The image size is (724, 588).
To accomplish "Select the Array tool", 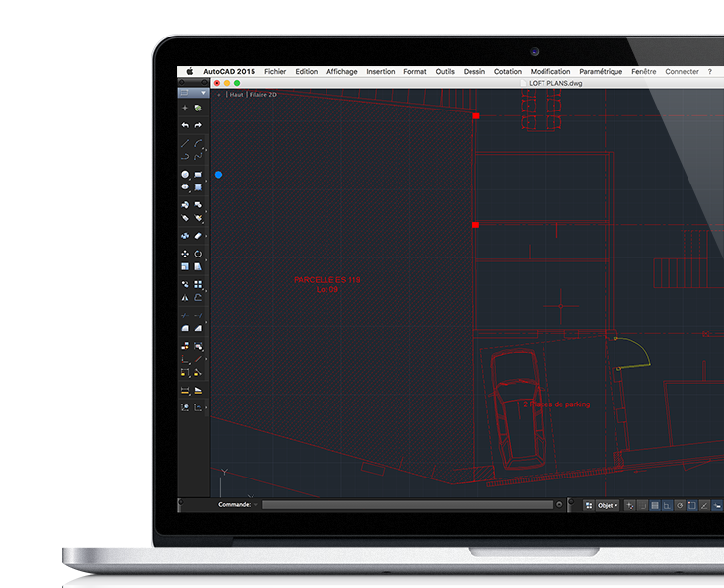I will [x=198, y=284].
